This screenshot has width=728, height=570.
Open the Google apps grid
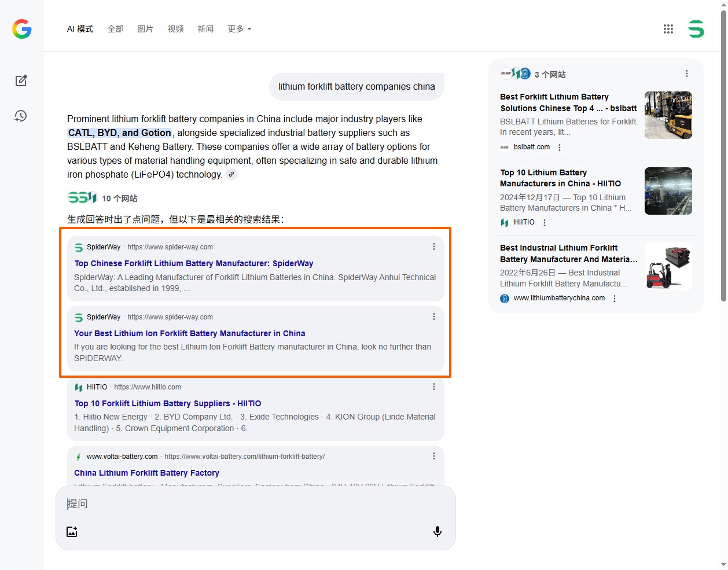pyautogui.click(x=668, y=29)
